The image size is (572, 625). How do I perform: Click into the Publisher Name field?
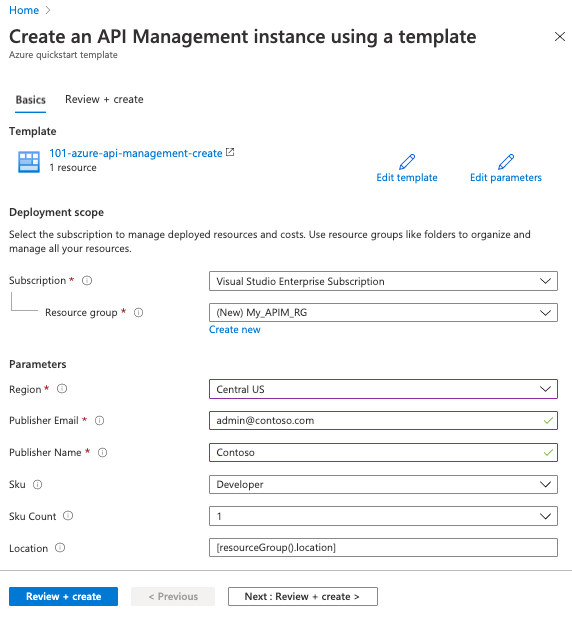[x=383, y=452]
